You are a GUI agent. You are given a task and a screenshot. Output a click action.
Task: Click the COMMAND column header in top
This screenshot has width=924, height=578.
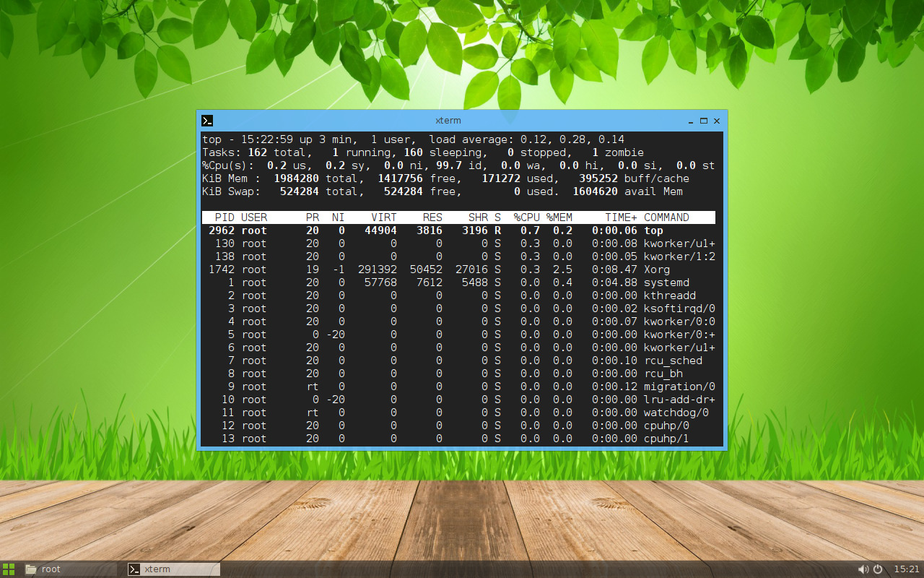pyautogui.click(x=666, y=216)
